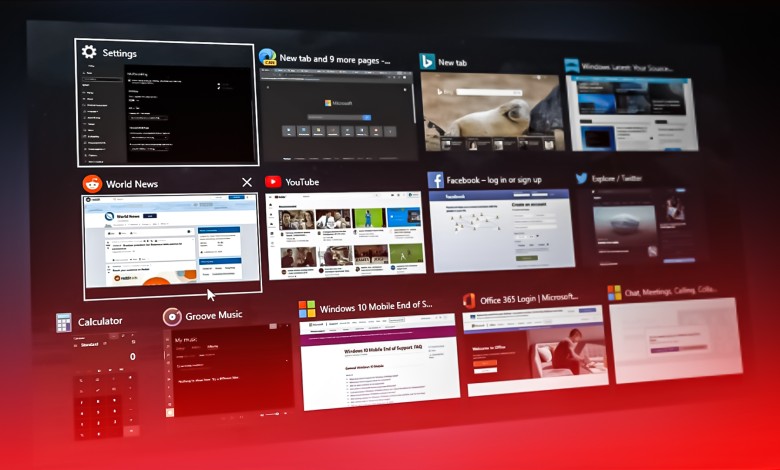The image size is (780, 470).
Task: Click 'Facebook – log in or sign up' title
Action: pos(494,180)
